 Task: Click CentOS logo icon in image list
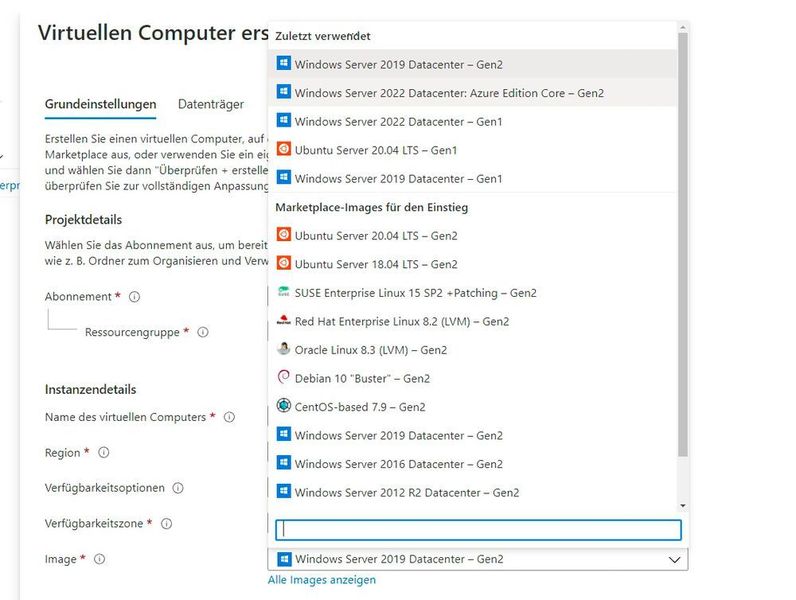pos(284,406)
